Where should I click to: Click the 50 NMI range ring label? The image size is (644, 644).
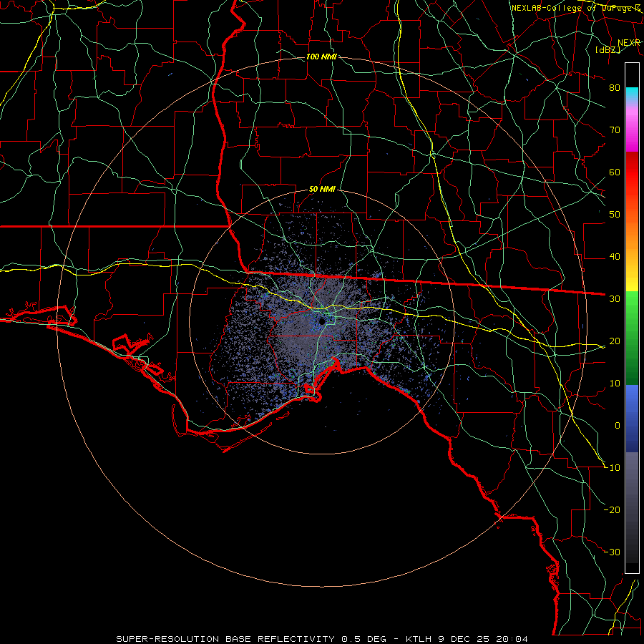point(322,190)
